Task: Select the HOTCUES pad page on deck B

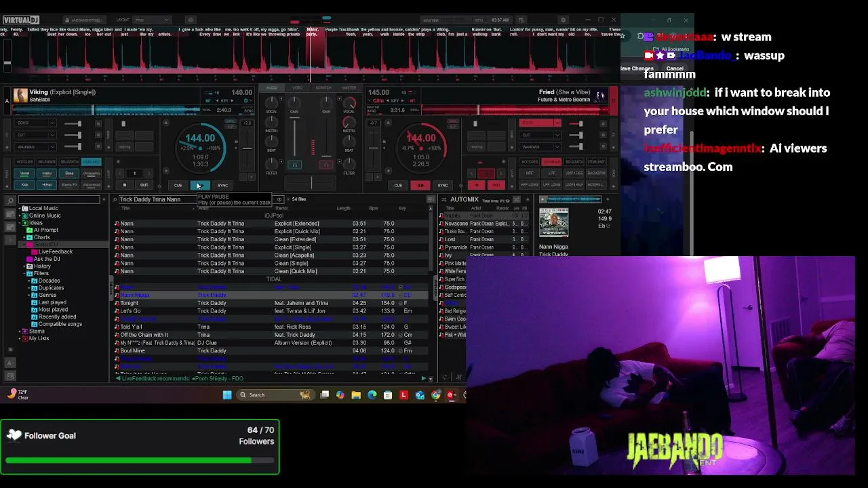Action: (x=530, y=162)
